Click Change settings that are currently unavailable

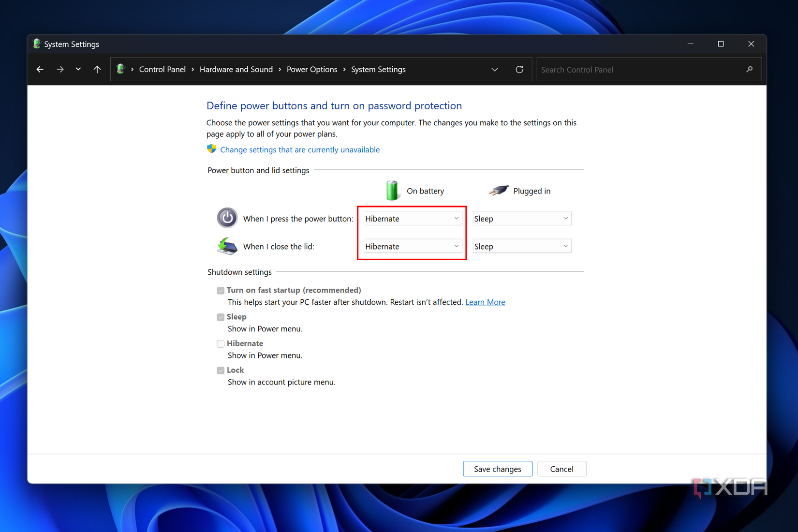pos(299,149)
